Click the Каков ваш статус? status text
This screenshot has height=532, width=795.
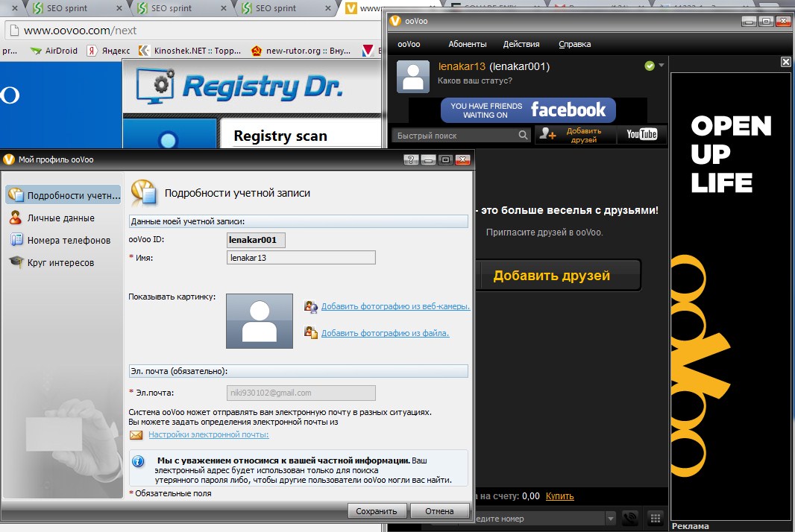tap(474, 80)
